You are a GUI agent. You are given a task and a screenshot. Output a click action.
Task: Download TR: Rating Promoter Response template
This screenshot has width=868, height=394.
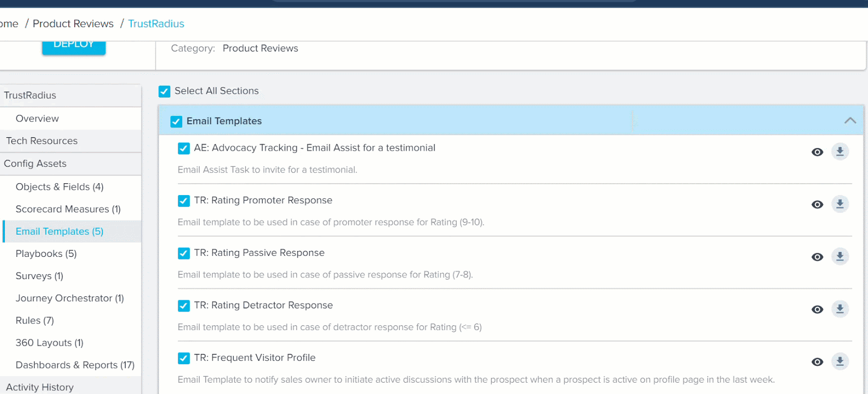pyautogui.click(x=840, y=204)
